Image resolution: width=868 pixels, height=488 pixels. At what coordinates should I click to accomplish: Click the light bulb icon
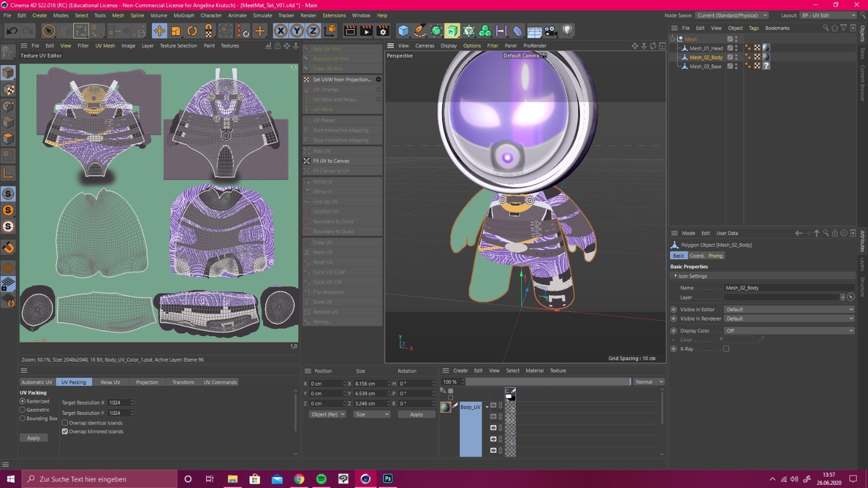pyautogui.click(x=567, y=31)
